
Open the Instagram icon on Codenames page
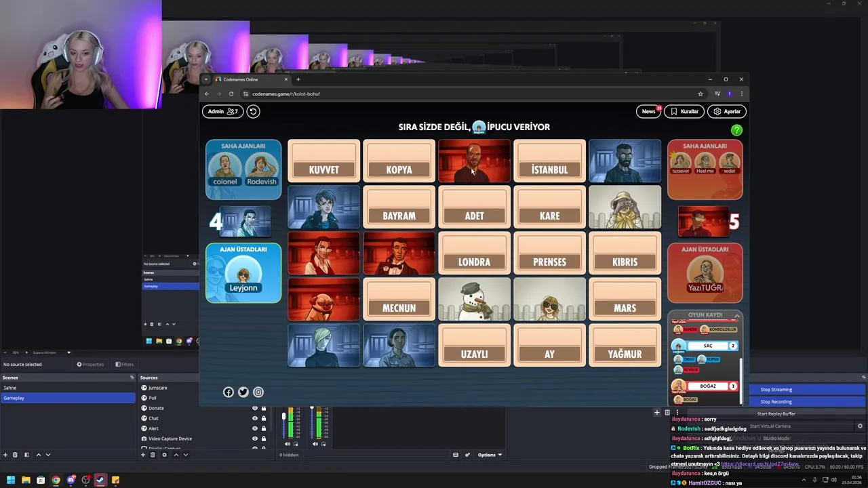coord(258,392)
